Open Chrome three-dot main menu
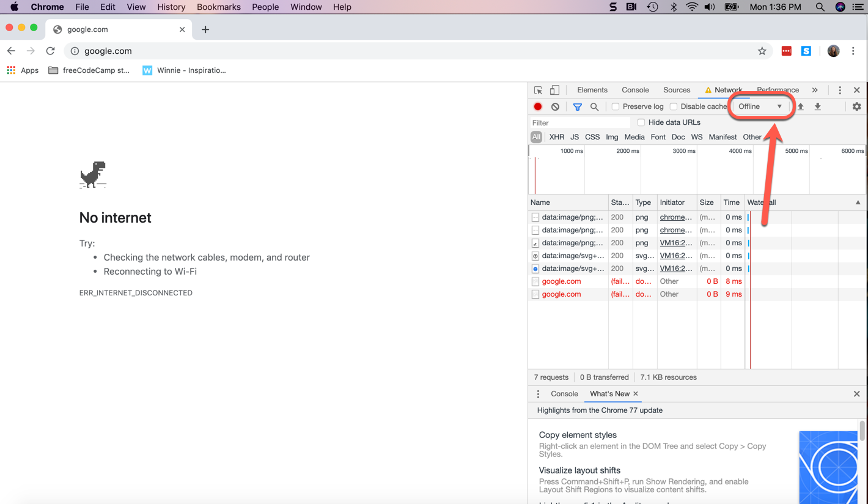The width and height of the screenshot is (868, 504). (x=853, y=51)
